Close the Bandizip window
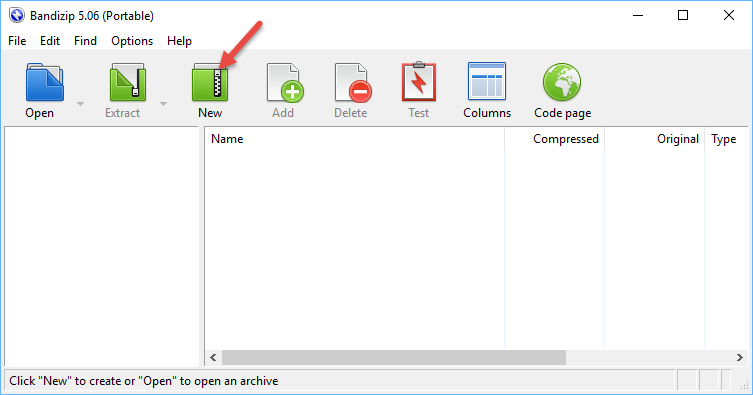The width and height of the screenshot is (753, 395). coord(729,15)
